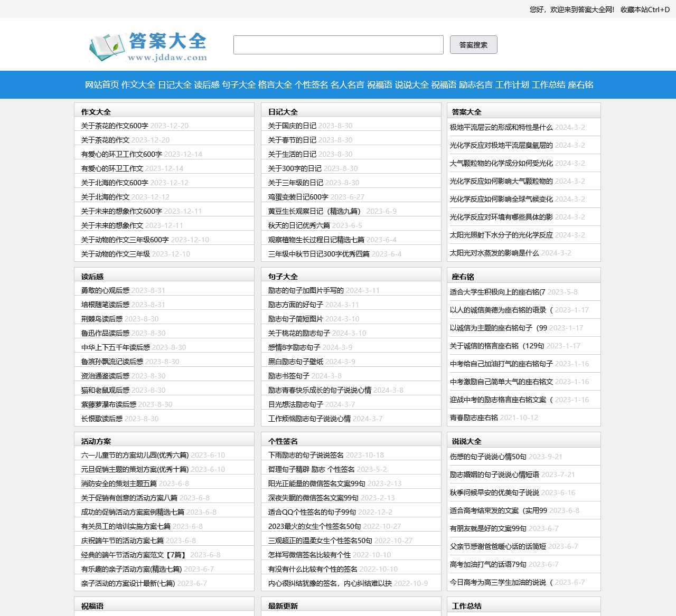Screen dimensions: 676x616
Task: Open diary 关于春节的日记
Action: (x=292, y=140)
